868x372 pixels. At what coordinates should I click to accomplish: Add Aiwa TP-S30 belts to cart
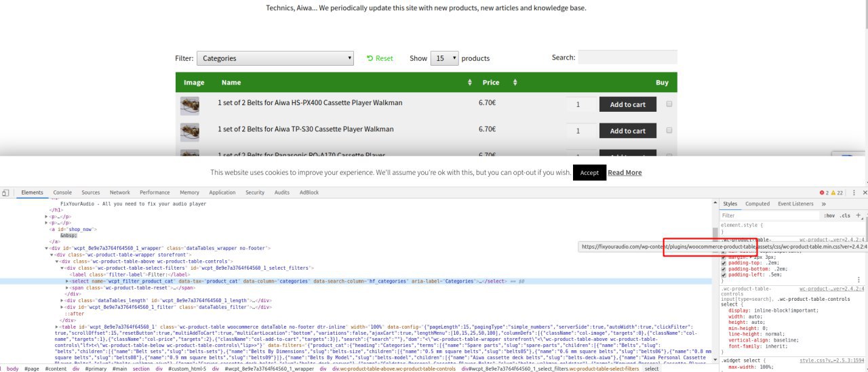(x=628, y=131)
